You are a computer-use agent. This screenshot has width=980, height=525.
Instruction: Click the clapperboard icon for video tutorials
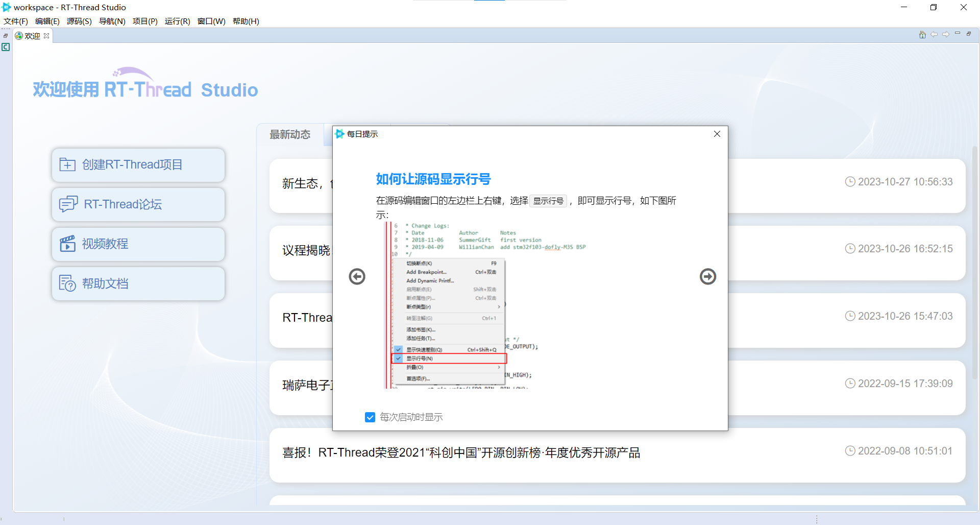point(67,244)
